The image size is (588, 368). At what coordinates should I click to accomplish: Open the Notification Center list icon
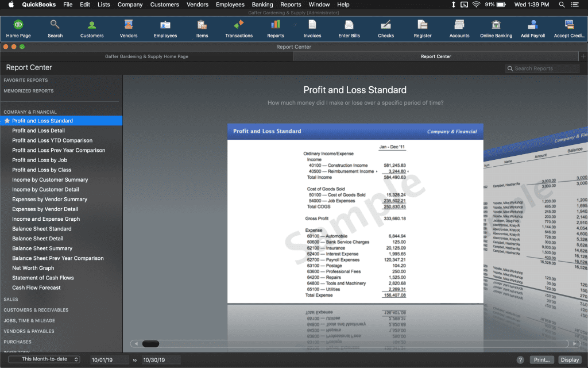pos(574,5)
